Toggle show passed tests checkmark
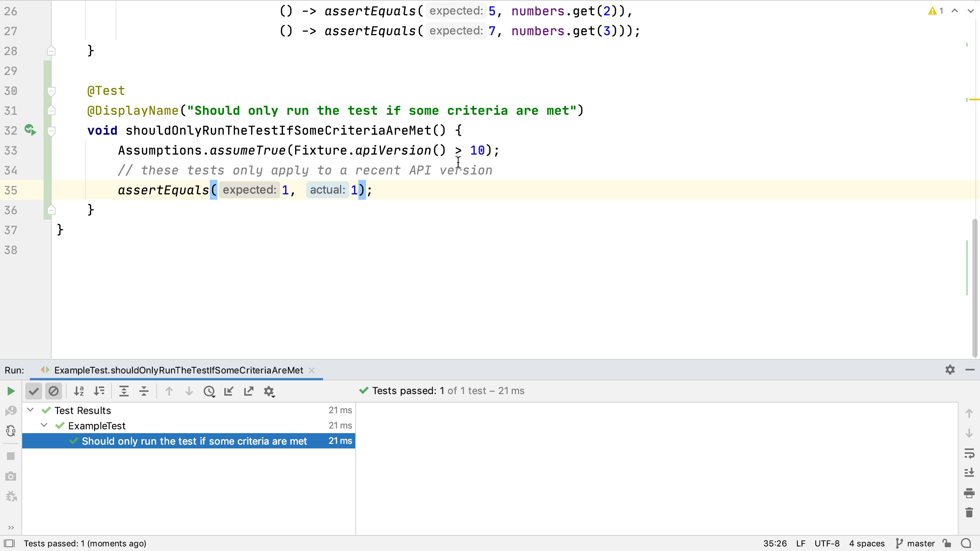The width and height of the screenshot is (980, 551). pos(34,391)
